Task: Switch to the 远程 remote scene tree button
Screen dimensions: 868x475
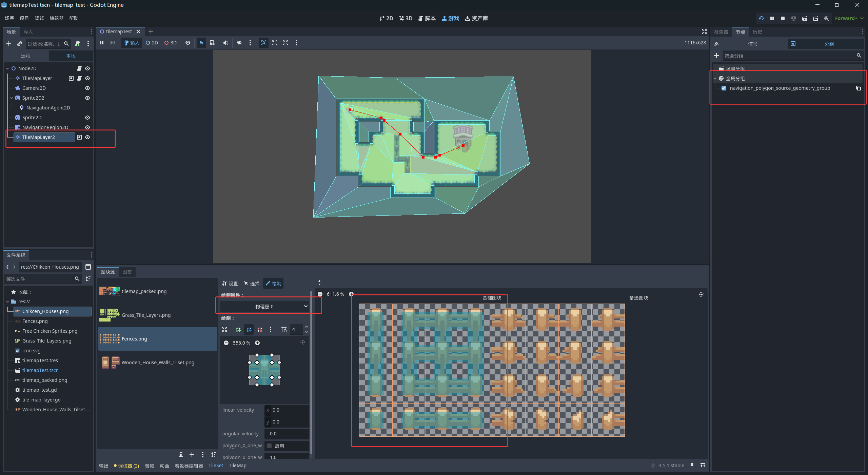Action: point(26,56)
